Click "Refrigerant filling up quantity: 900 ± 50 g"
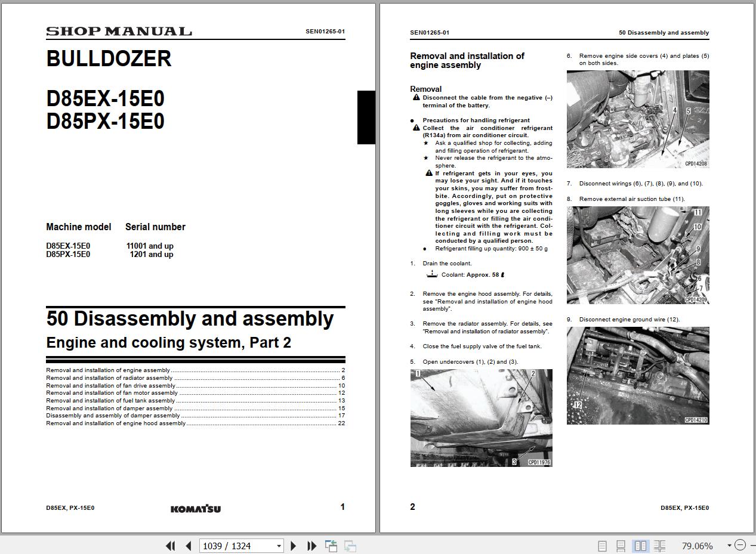 [491, 249]
